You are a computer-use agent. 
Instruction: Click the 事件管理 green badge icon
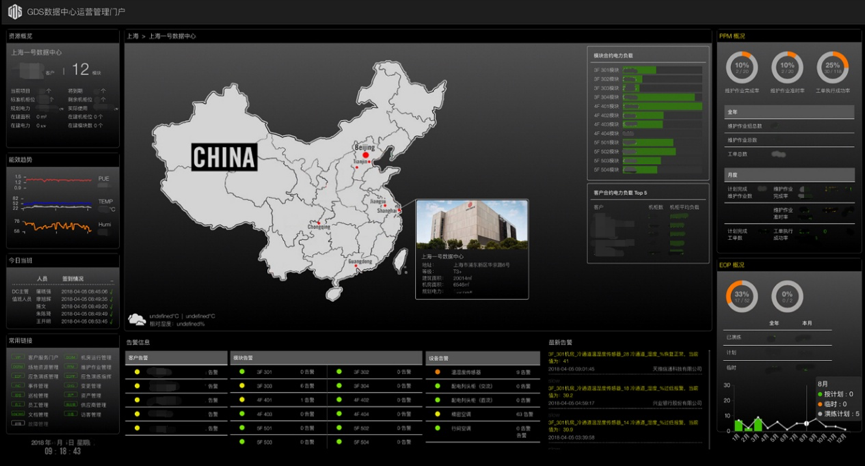[18, 385]
